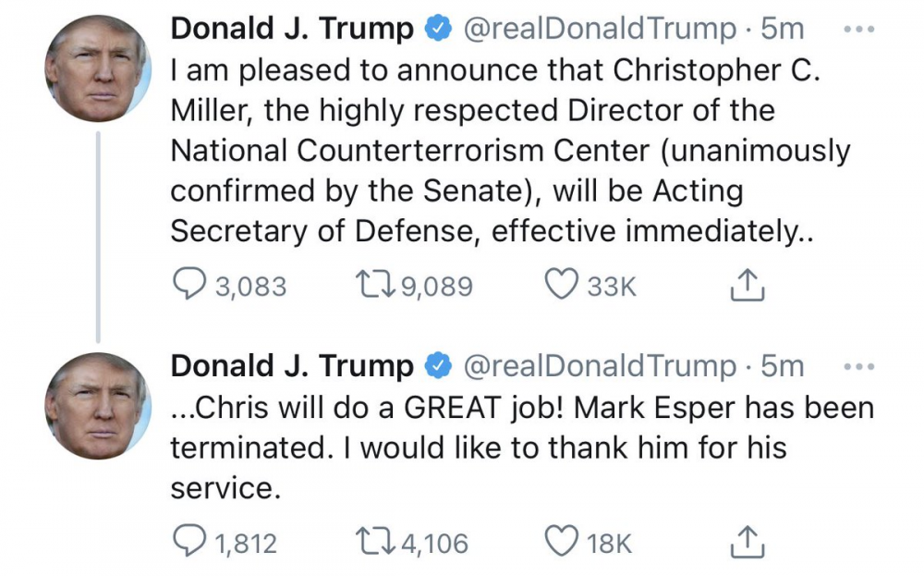
Task: Click the verified badge on the first tweet
Action: 438,30
